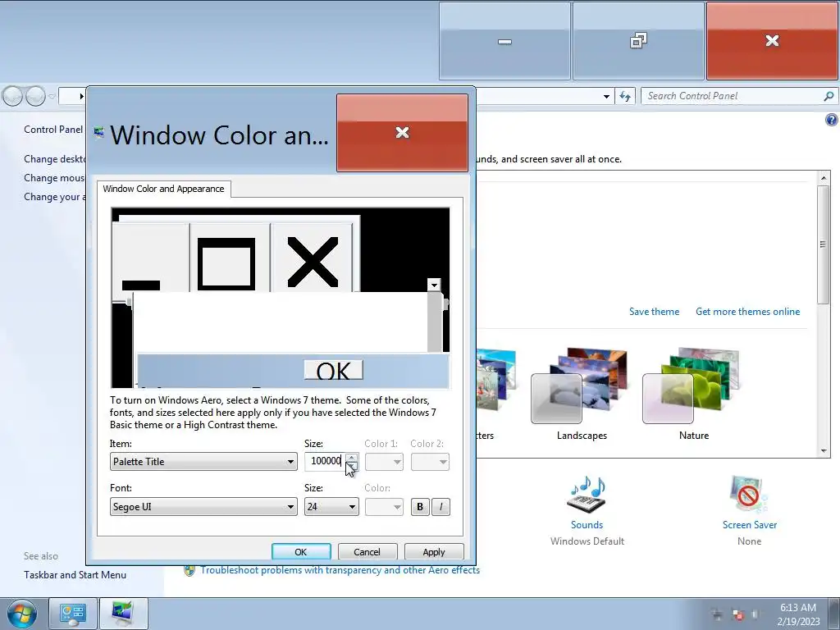The width and height of the screenshot is (840, 630).
Task: Click the clock showing 6:13 AM
Action: pos(798,608)
